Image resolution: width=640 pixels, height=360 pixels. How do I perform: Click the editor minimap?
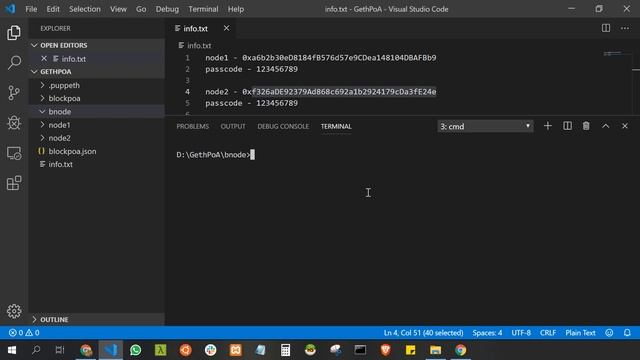click(x=612, y=53)
